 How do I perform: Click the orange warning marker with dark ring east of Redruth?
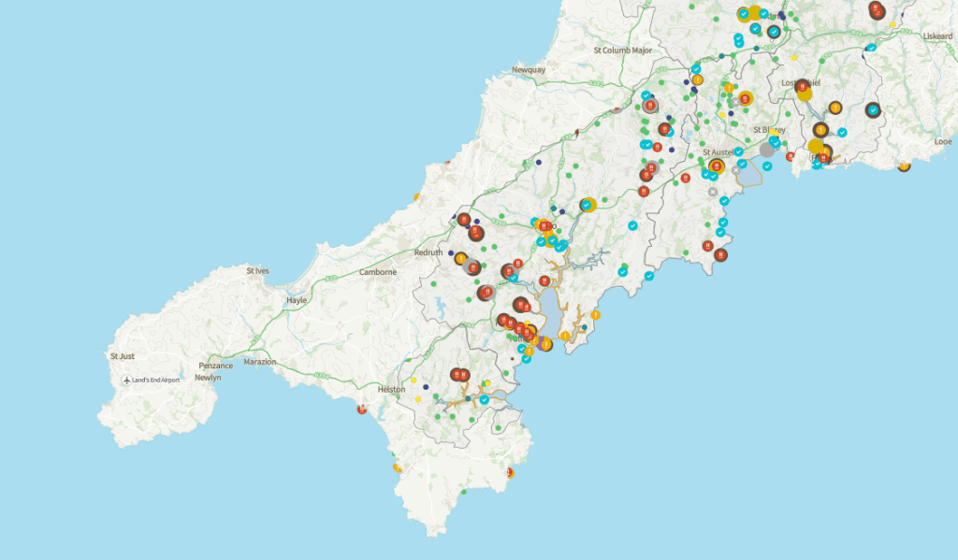coord(461,258)
